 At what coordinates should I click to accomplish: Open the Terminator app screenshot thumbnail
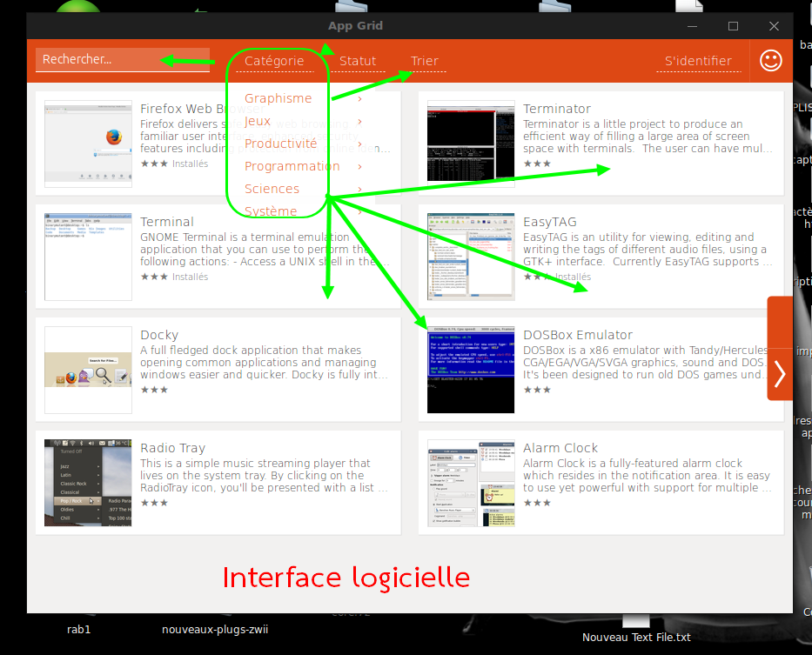470,144
